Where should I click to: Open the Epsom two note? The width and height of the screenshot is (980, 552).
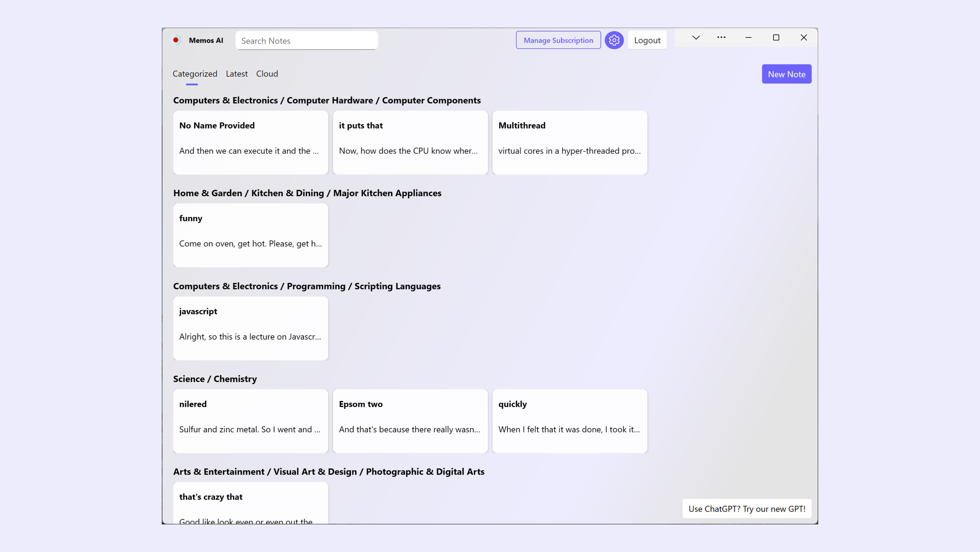pyautogui.click(x=410, y=421)
